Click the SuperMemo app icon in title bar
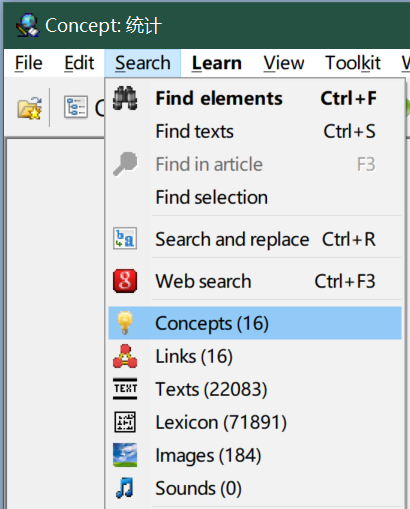 (28, 25)
